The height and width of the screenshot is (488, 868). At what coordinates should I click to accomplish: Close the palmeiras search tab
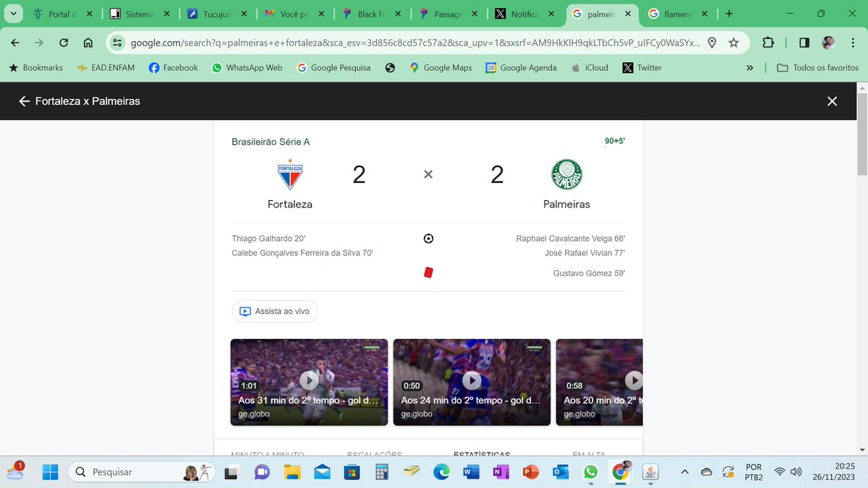coord(626,14)
